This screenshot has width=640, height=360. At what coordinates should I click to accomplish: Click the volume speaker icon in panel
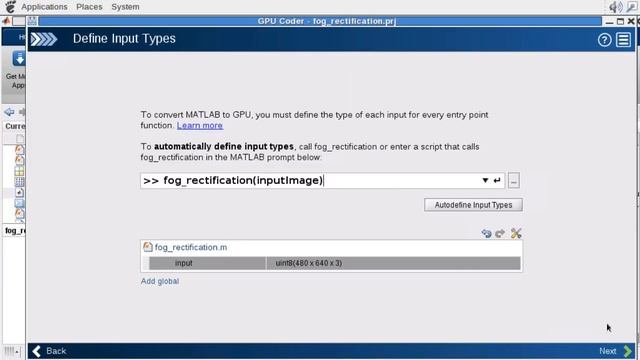point(616,7)
